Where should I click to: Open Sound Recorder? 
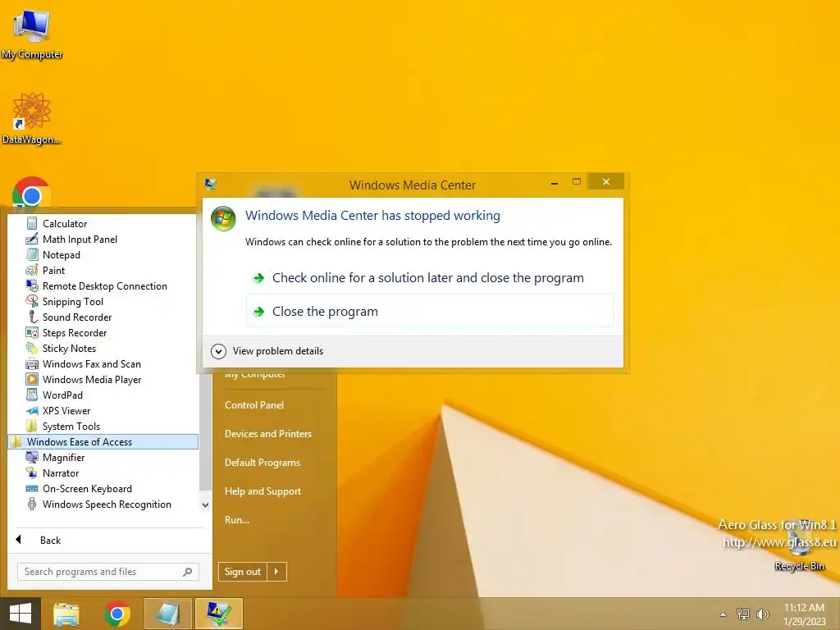coord(69,317)
